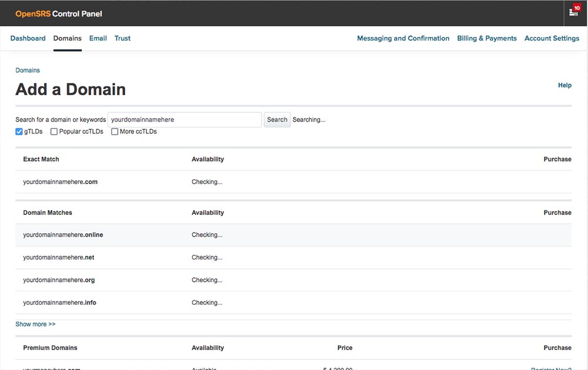
Task: Open Messaging and Confirmation menu
Action: (x=403, y=38)
